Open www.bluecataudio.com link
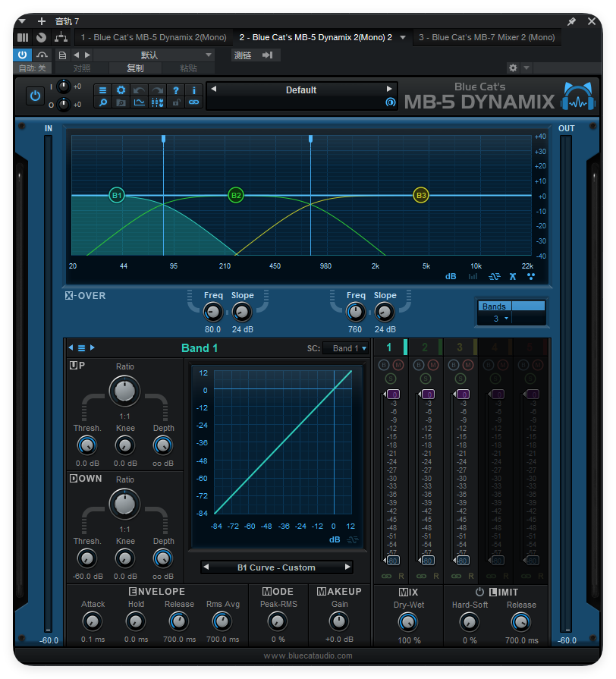Image resolution: width=616 pixels, height=679 pixels. click(x=308, y=655)
